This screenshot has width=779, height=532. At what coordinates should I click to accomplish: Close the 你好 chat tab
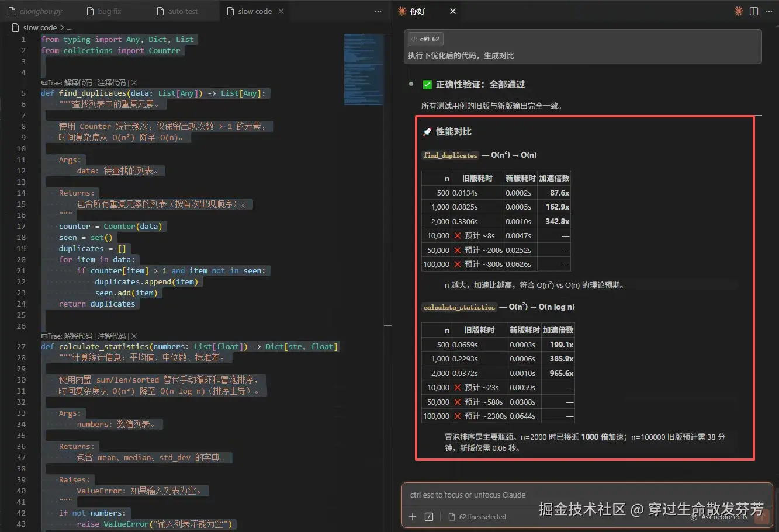coord(453,11)
